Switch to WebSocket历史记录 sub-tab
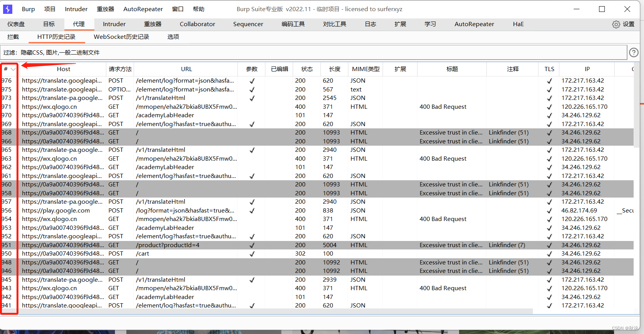Viewport: 644px width, 334px height. (x=121, y=37)
